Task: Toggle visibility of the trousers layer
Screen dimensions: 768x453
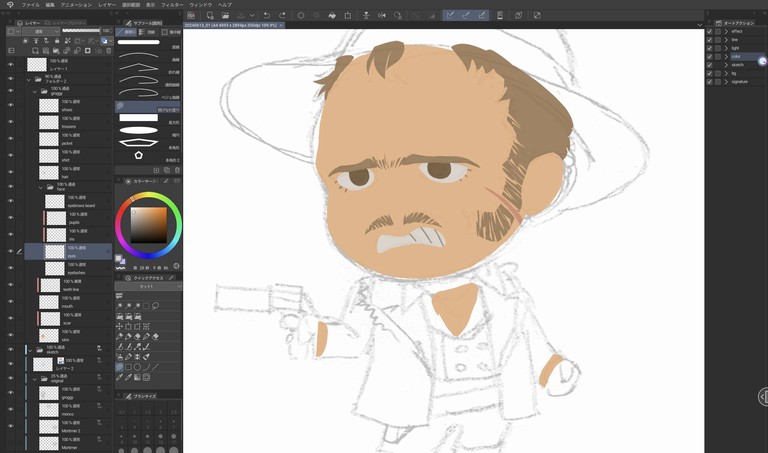Action: [x=10, y=122]
